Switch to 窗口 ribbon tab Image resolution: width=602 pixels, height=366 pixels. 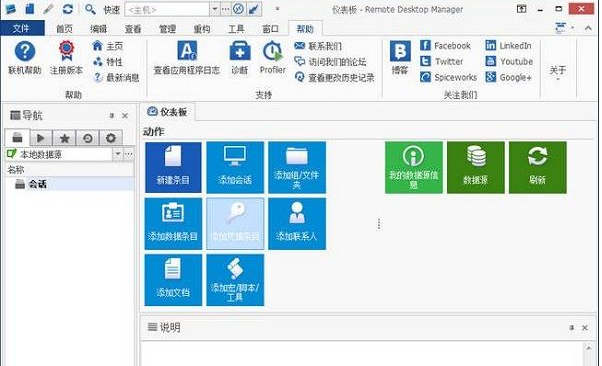point(270,29)
